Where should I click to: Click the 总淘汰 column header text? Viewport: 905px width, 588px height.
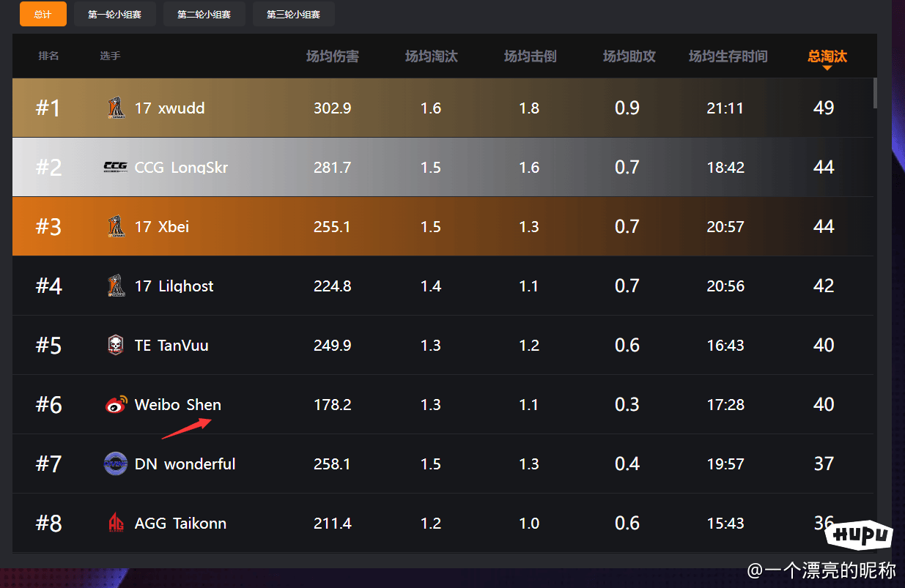click(x=827, y=56)
